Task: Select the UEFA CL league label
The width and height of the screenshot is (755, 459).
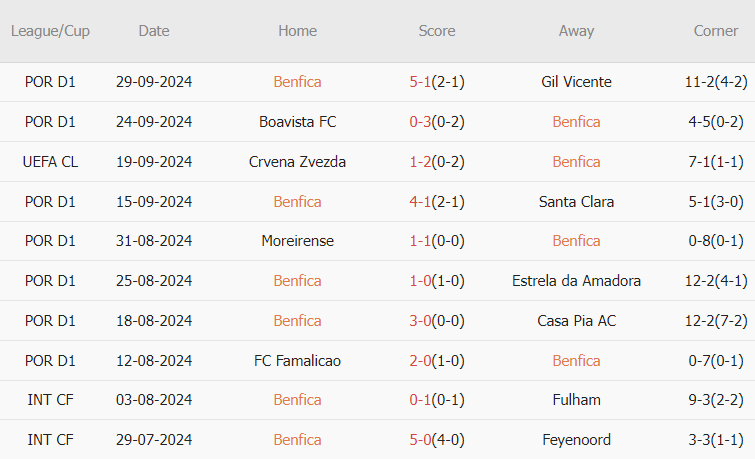Action: 50,162
